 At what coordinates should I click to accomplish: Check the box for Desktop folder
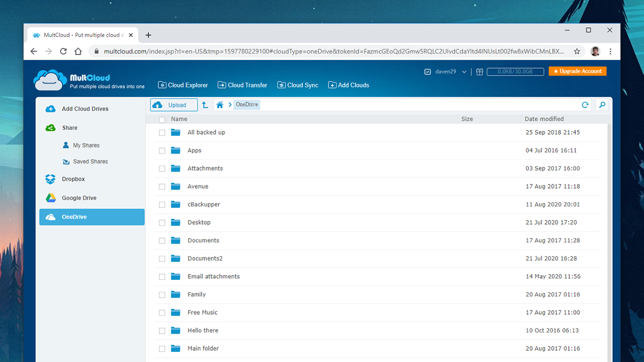click(x=162, y=223)
